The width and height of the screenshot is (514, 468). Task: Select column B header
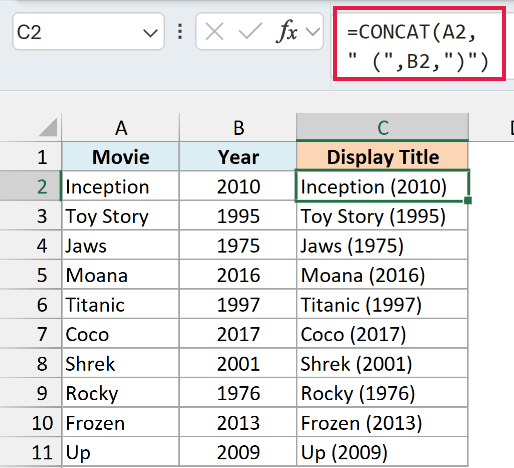click(238, 128)
